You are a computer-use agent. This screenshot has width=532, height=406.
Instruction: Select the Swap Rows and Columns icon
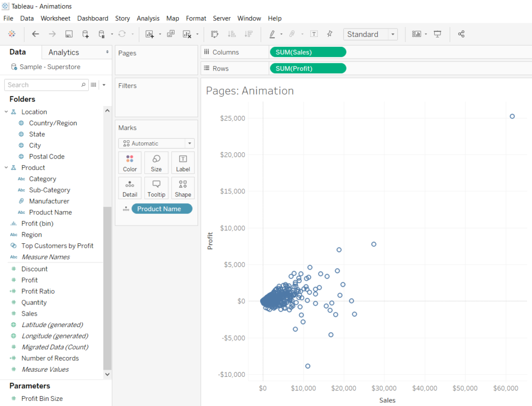pyautogui.click(x=214, y=34)
